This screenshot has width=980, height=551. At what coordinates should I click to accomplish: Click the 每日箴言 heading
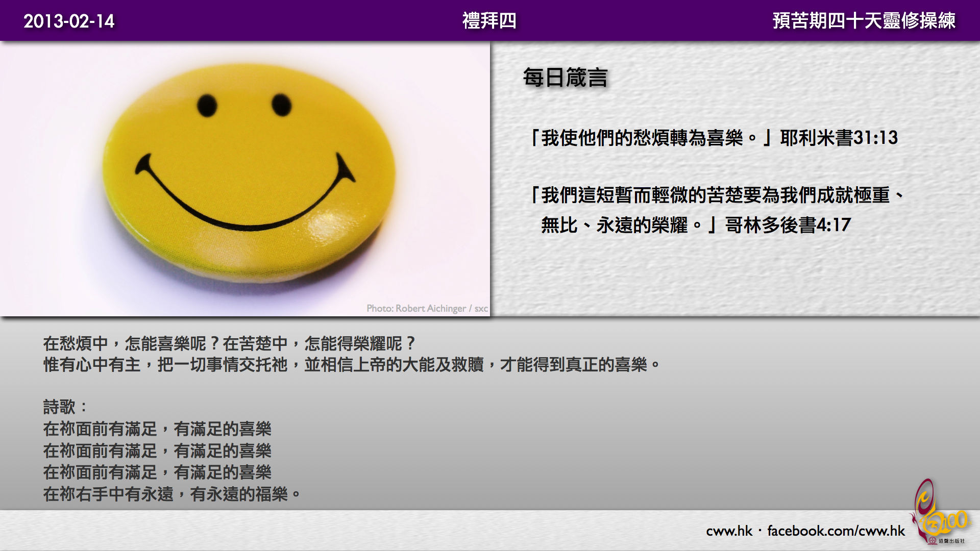565,78
